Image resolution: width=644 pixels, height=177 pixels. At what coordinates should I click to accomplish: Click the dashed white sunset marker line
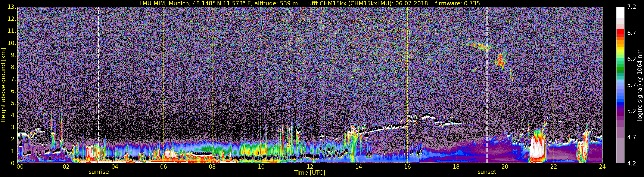487,85
